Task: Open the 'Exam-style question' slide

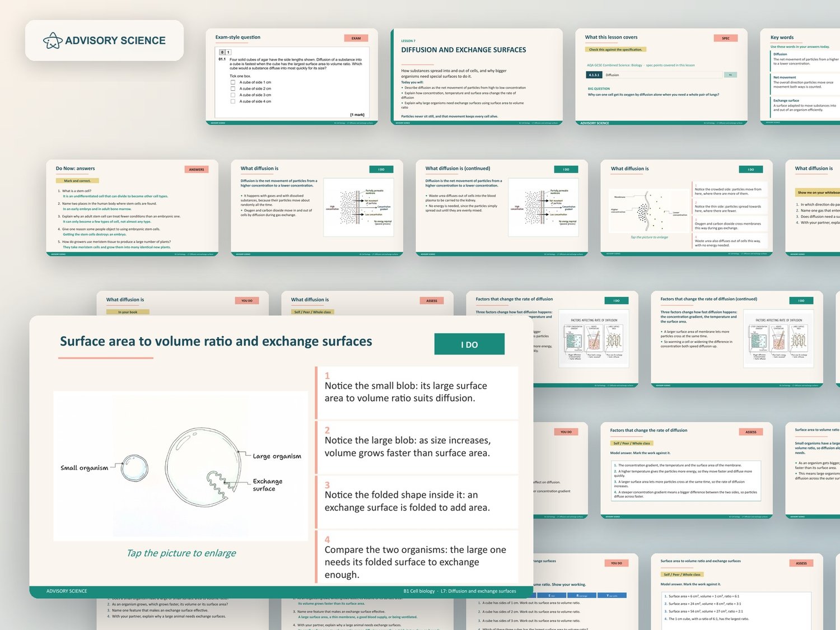Action: [x=292, y=76]
